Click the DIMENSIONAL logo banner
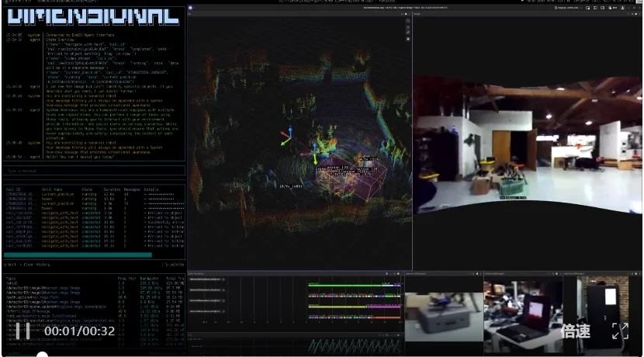 (93, 16)
